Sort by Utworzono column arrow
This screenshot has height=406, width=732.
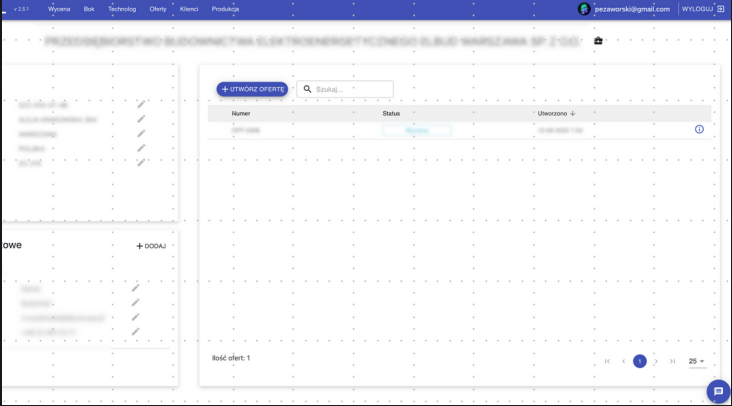[x=573, y=113]
